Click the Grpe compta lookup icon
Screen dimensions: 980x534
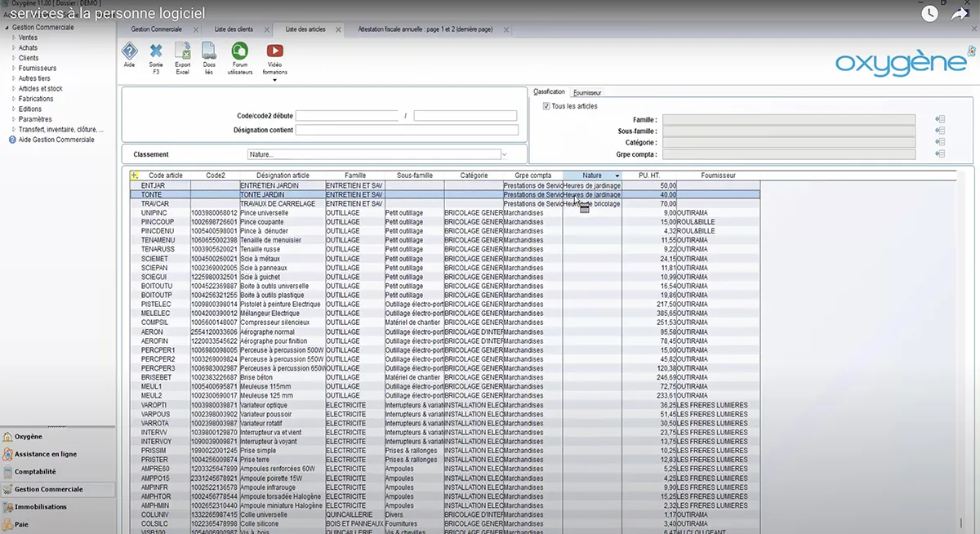coord(940,154)
